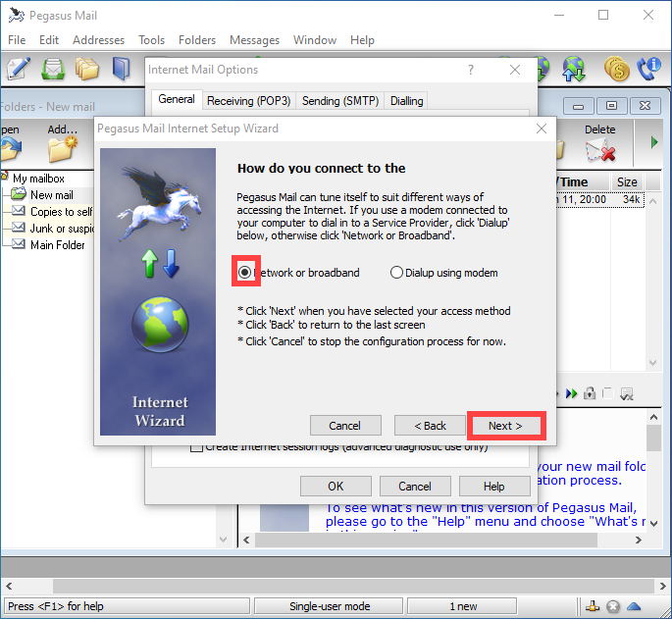Select the Main Folder item

click(x=58, y=245)
